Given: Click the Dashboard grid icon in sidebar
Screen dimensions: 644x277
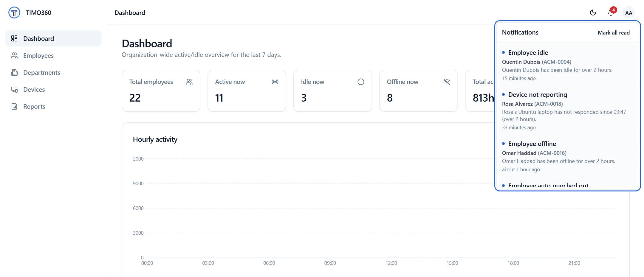Looking at the screenshot, I should tap(14, 38).
